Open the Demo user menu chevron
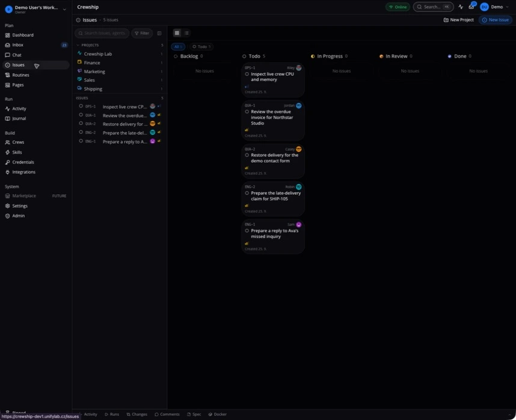The height and width of the screenshot is (420, 516). click(508, 7)
